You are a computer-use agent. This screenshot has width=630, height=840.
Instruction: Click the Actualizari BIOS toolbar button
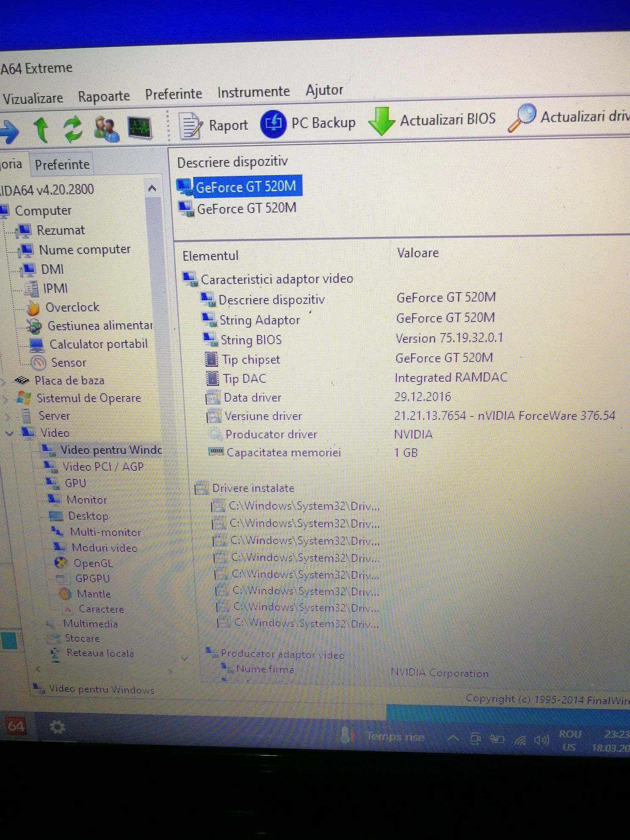pos(432,120)
